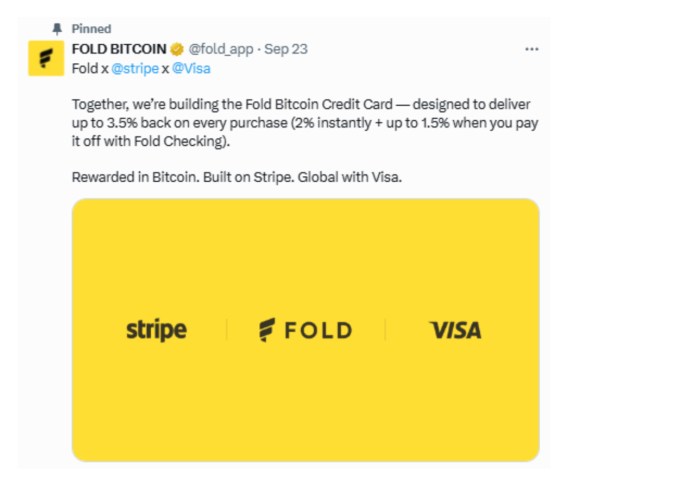Open the yellow partnership image card
The width and height of the screenshot is (700, 484).
(x=306, y=330)
